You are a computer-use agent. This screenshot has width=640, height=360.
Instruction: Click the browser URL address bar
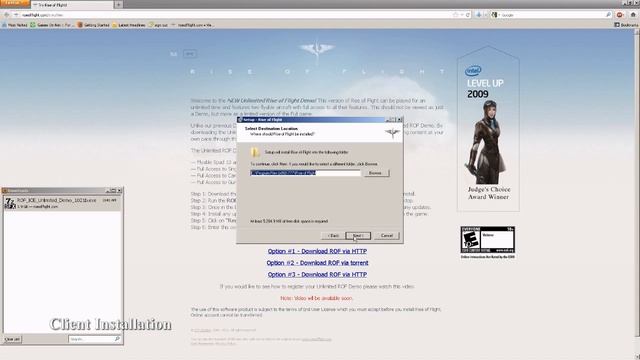click(237, 15)
